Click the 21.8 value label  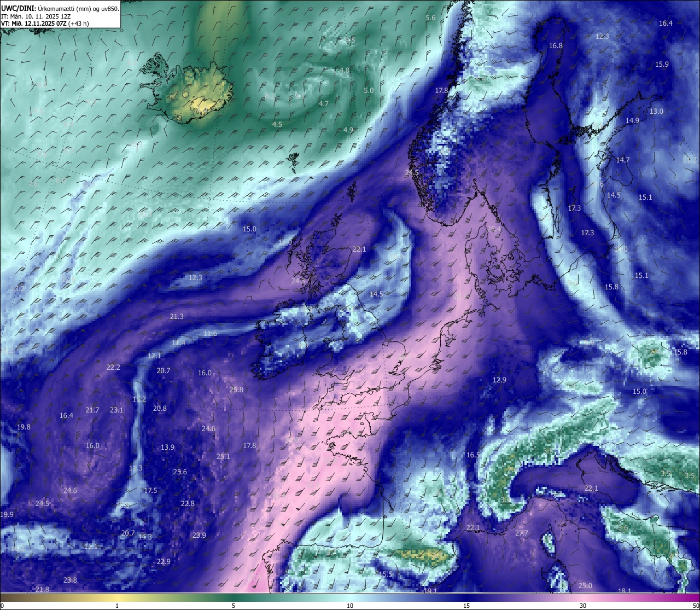tap(42, 590)
